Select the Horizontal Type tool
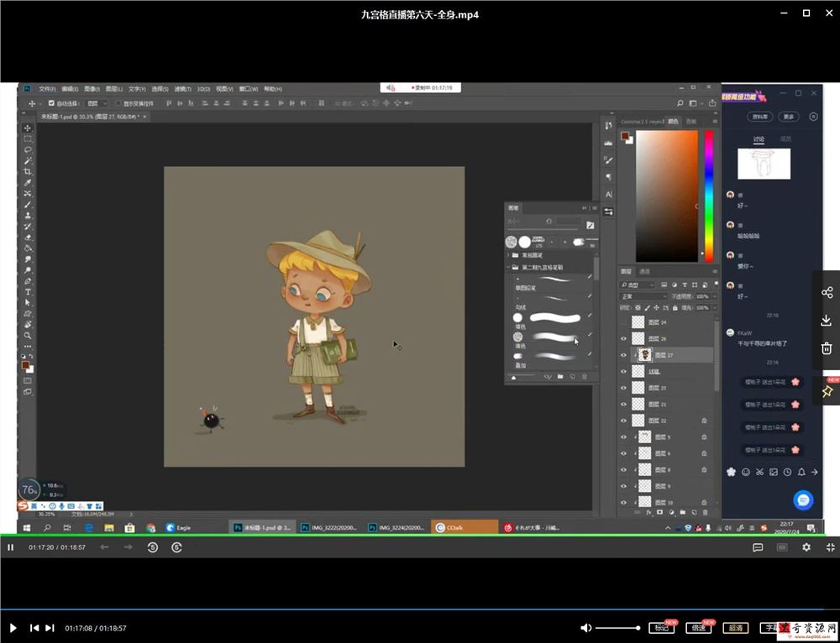Viewport: 840px width, 643px height. coord(28,292)
